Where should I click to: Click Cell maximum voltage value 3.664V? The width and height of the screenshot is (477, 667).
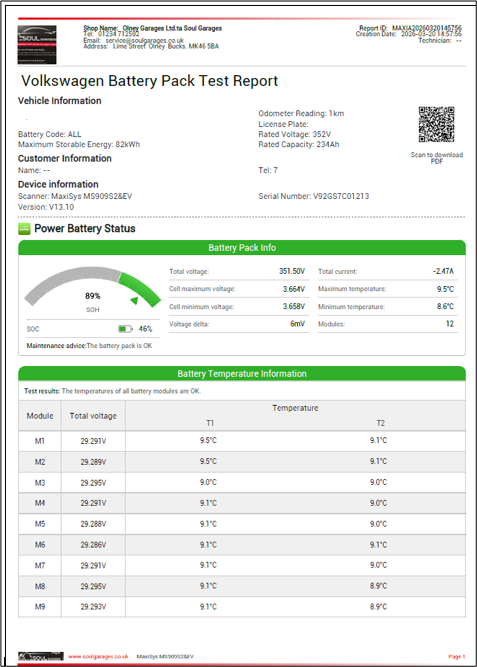[294, 289]
